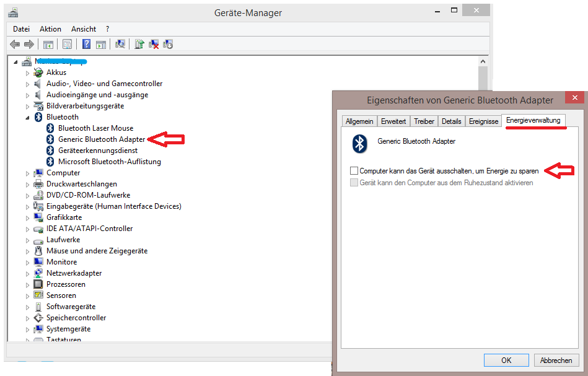Open the Datei menu
This screenshot has height=376, width=588.
tap(21, 29)
